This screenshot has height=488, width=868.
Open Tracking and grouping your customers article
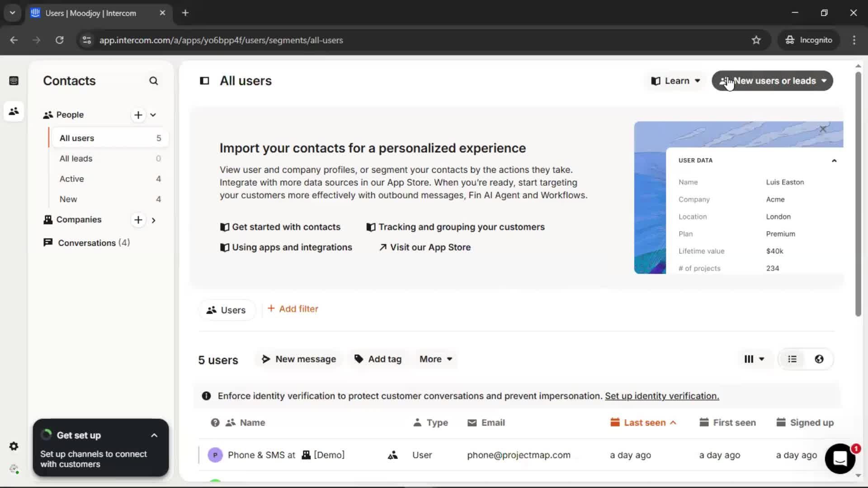[x=456, y=227]
